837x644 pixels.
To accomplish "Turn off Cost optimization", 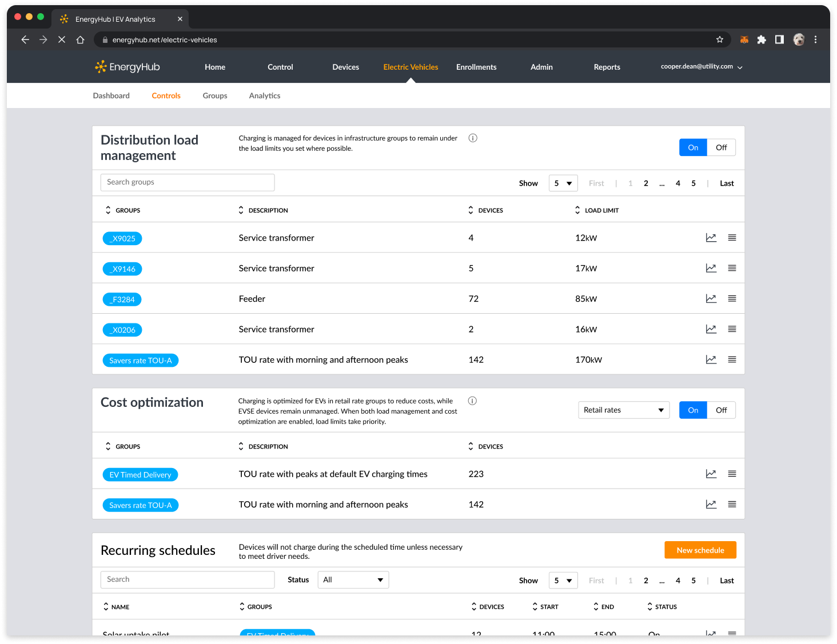I will (721, 410).
